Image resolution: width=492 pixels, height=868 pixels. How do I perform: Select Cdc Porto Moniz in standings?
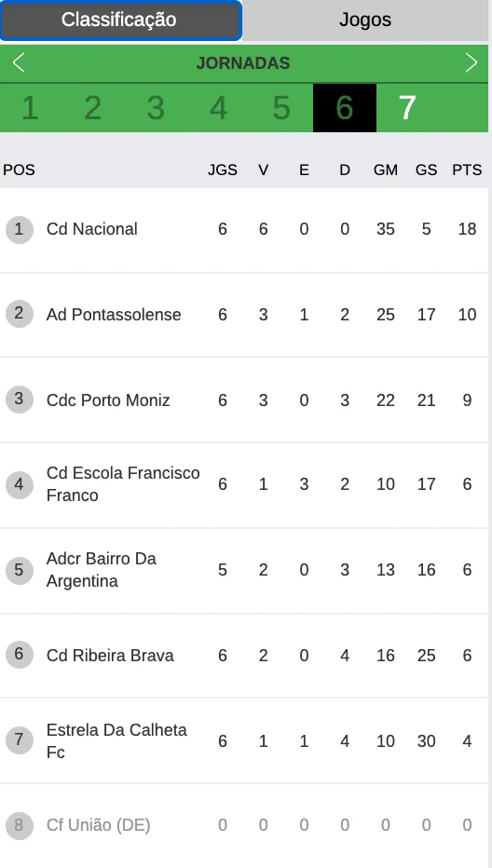point(244,400)
